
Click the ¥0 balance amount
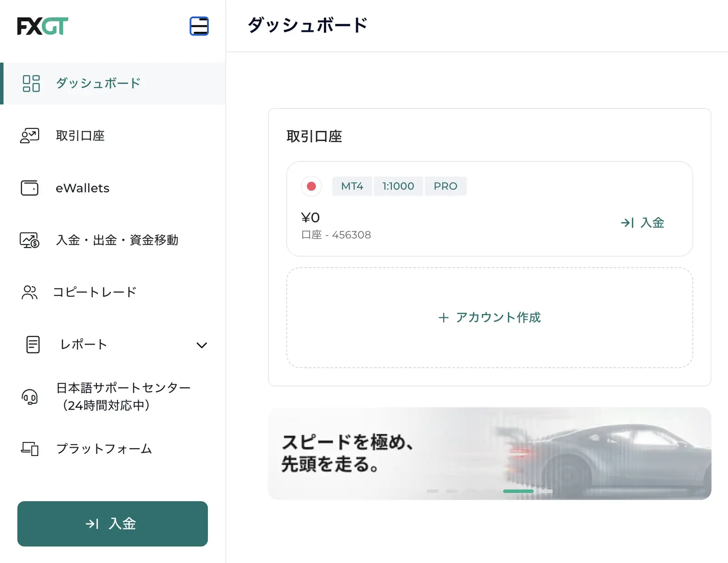tap(310, 218)
